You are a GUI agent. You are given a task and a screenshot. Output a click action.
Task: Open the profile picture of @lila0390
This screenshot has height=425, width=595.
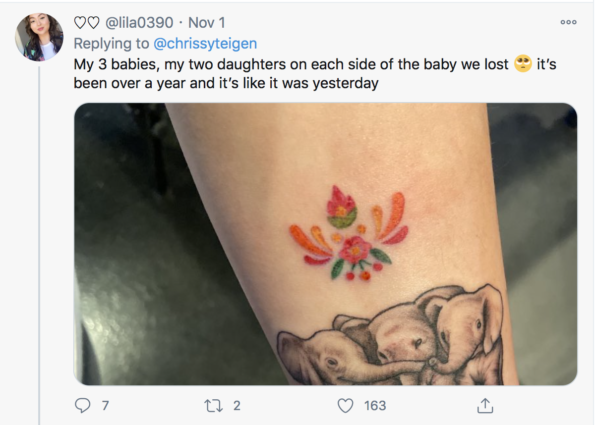pos(39,37)
